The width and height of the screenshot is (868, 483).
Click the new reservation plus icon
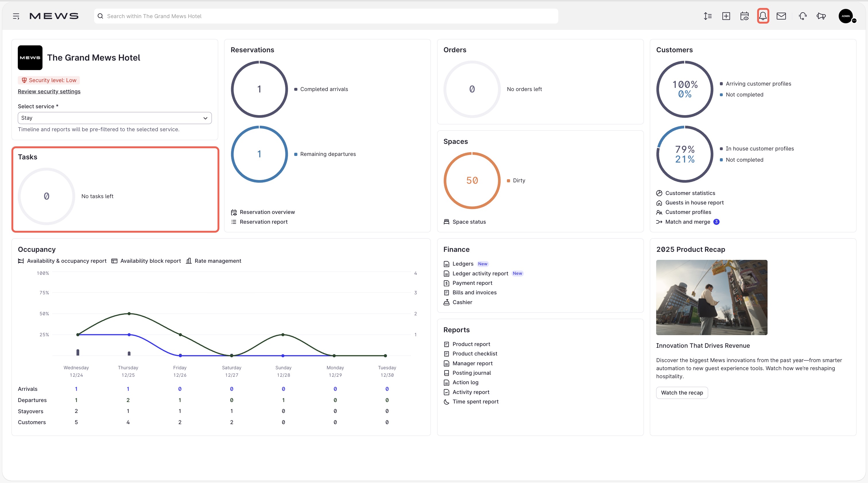(x=726, y=16)
